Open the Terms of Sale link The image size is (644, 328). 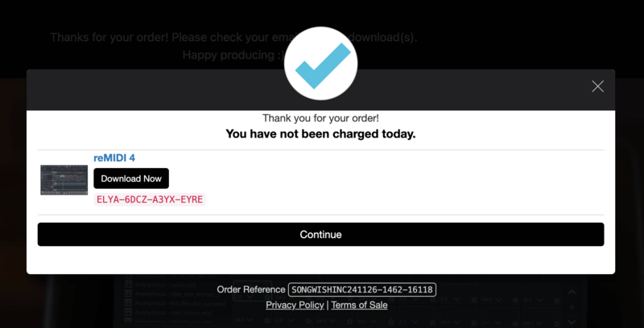click(x=360, y=305)
